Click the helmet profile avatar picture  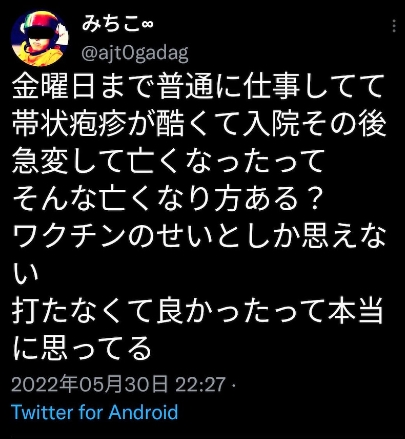click(x=40, y=38)
